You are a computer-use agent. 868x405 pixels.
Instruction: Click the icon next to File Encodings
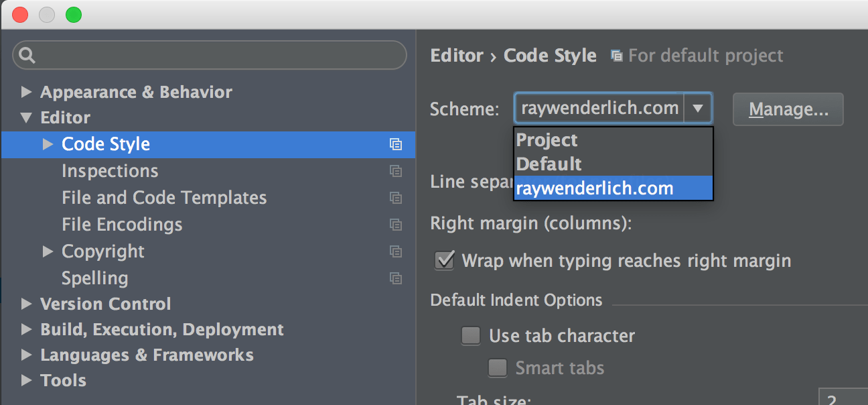point(396,225)
